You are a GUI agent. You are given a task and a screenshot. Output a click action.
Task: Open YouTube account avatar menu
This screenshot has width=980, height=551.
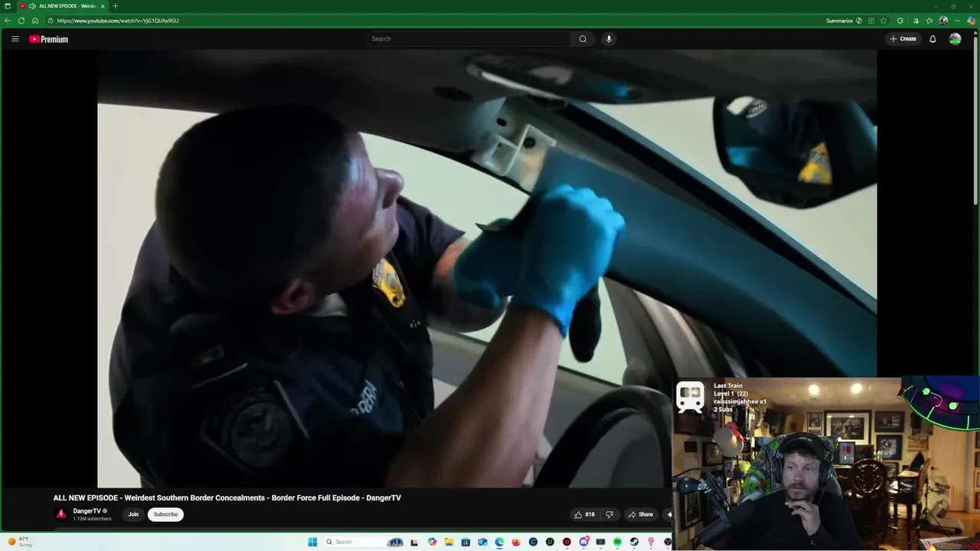point(955,39)
